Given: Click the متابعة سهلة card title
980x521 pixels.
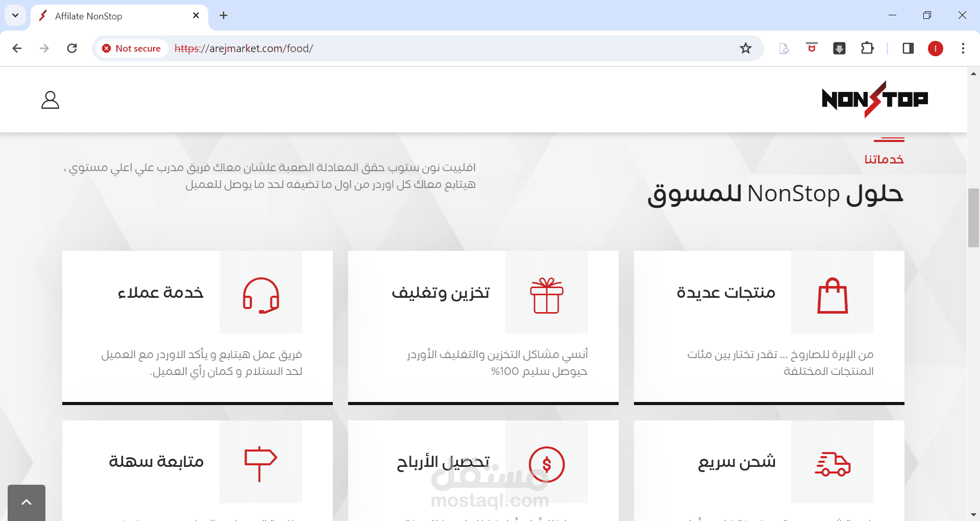Looking at the screenshot, I should [x=156, y=462].
